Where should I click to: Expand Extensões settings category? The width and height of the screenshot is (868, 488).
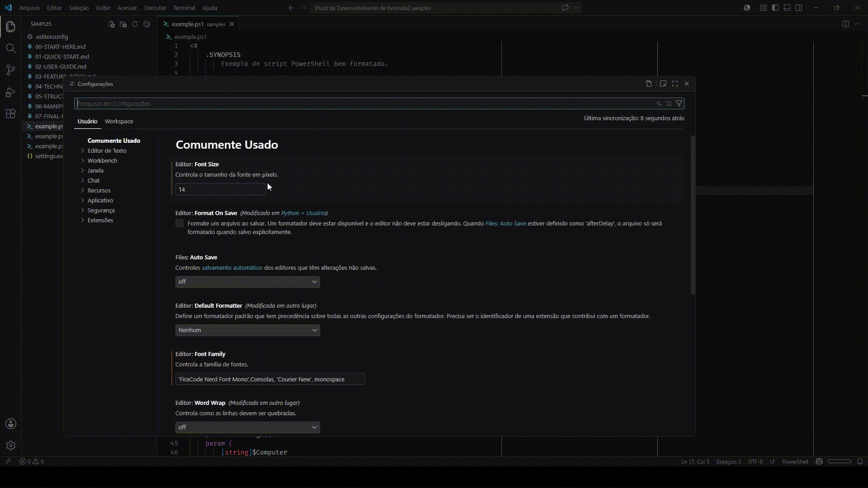pos(100,220)
